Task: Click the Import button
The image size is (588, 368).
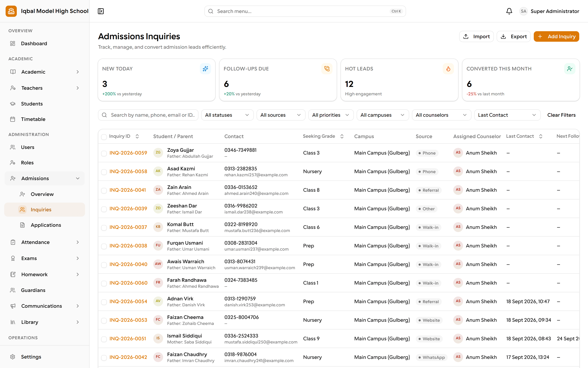Action: [476, 36]
